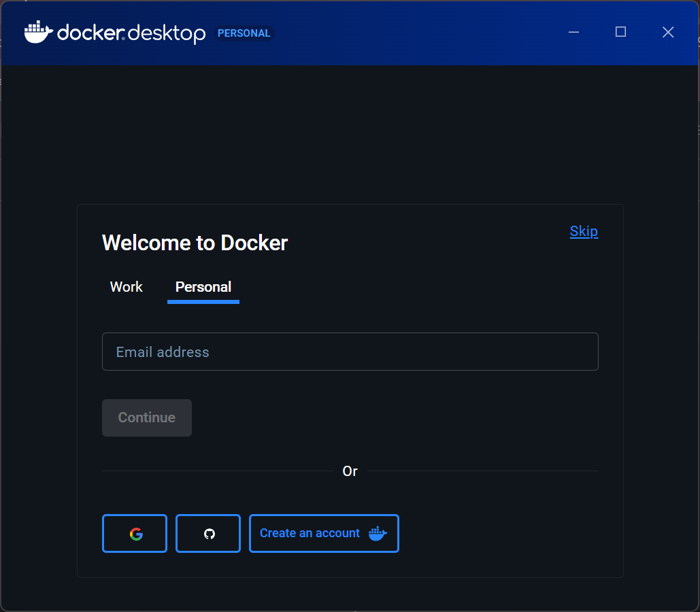Click the Skip link

584,231
